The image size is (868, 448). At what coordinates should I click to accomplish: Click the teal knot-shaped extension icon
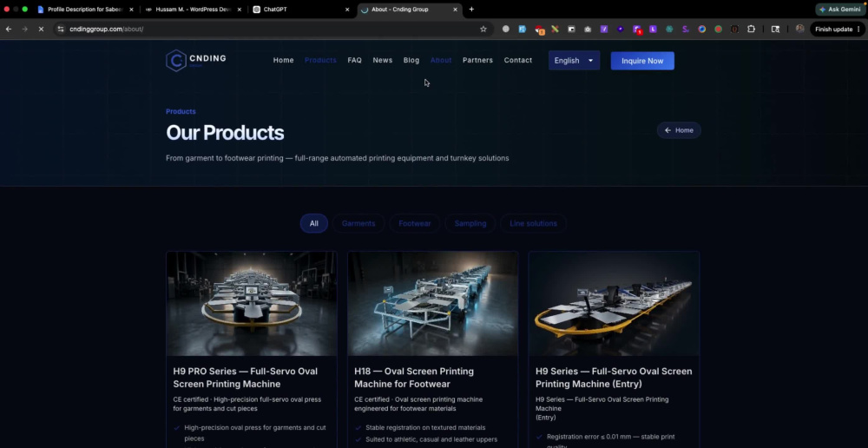point(669,29)
